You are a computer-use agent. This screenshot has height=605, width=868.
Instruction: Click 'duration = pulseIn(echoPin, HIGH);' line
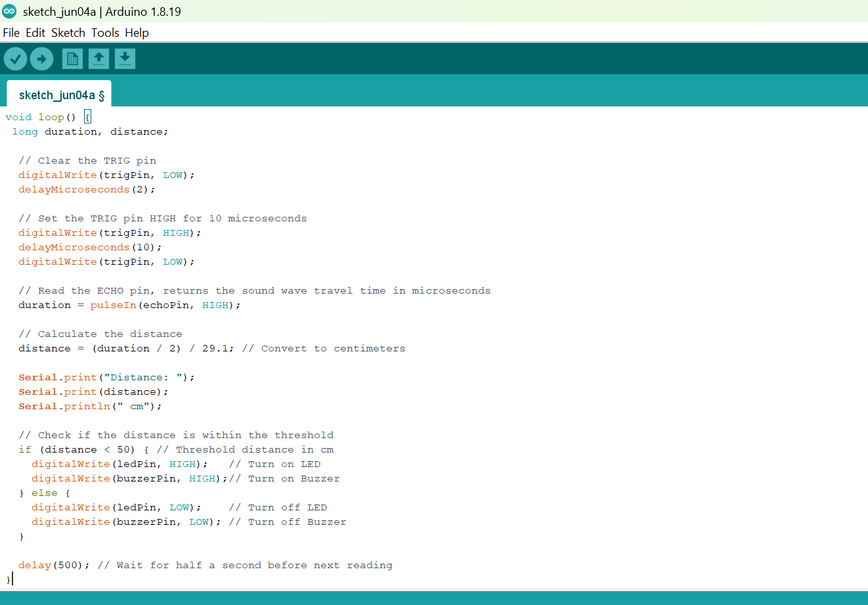pyautogui.click(x=130, y=305)
